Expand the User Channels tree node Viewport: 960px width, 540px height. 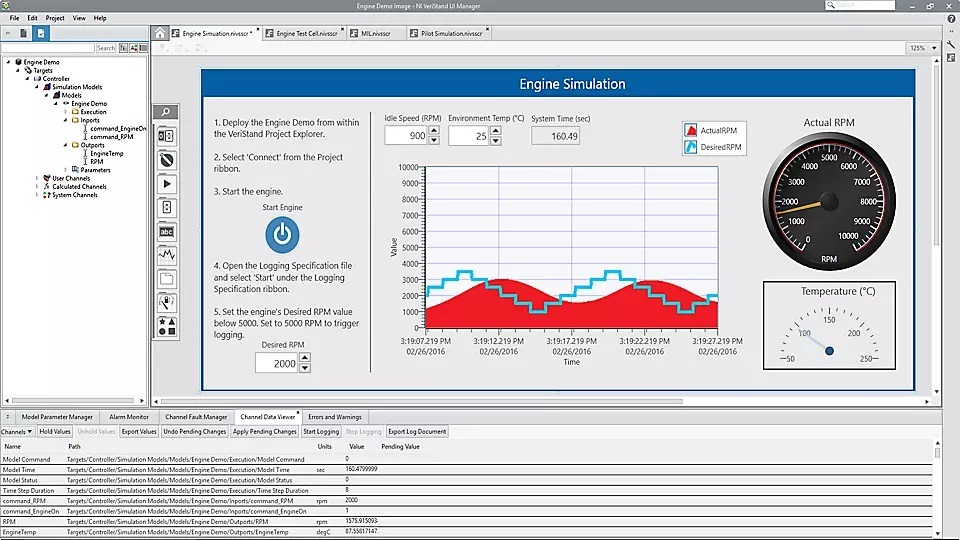[x=37, y=178]
